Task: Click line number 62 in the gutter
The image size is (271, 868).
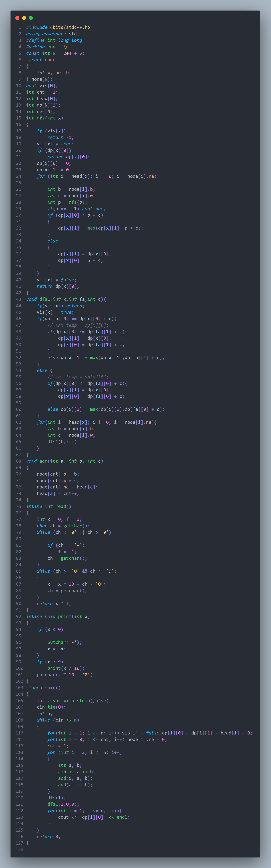Action: click(18, 422)
